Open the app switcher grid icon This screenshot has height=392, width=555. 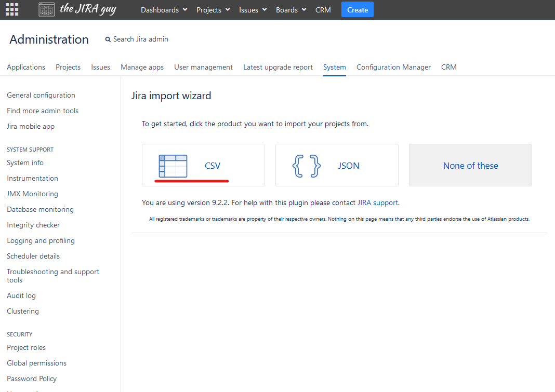click(11, 9)
